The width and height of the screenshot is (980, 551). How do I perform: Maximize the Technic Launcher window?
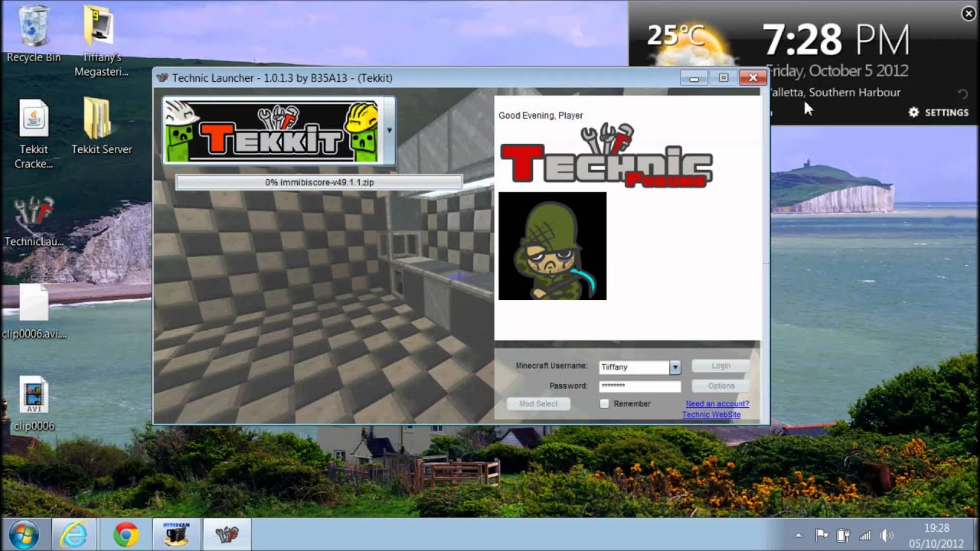(x=724, y=77)
